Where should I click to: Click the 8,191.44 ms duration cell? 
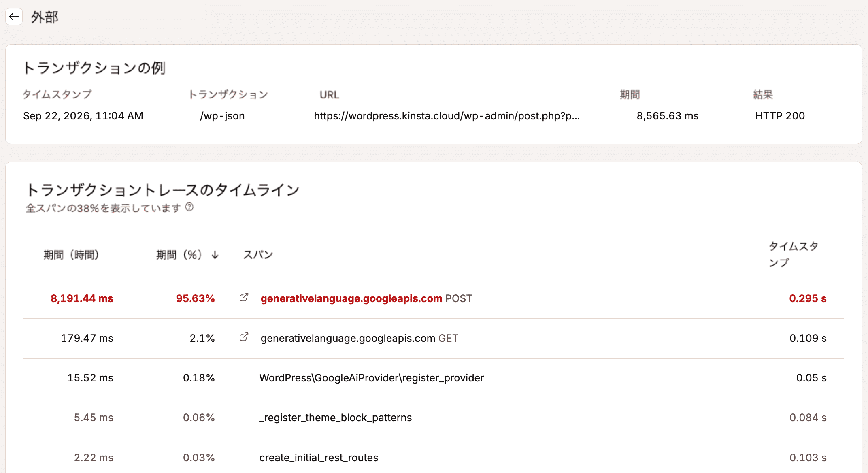pos(82,298)
